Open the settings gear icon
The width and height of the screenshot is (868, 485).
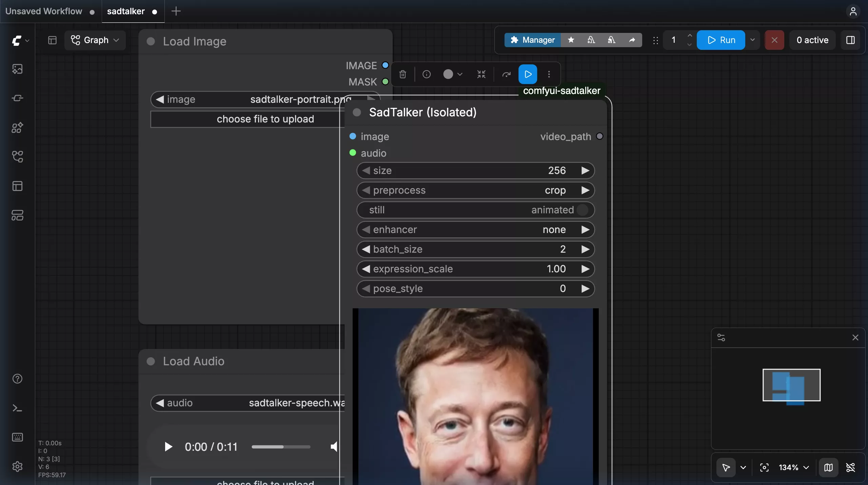coord(17,466)
